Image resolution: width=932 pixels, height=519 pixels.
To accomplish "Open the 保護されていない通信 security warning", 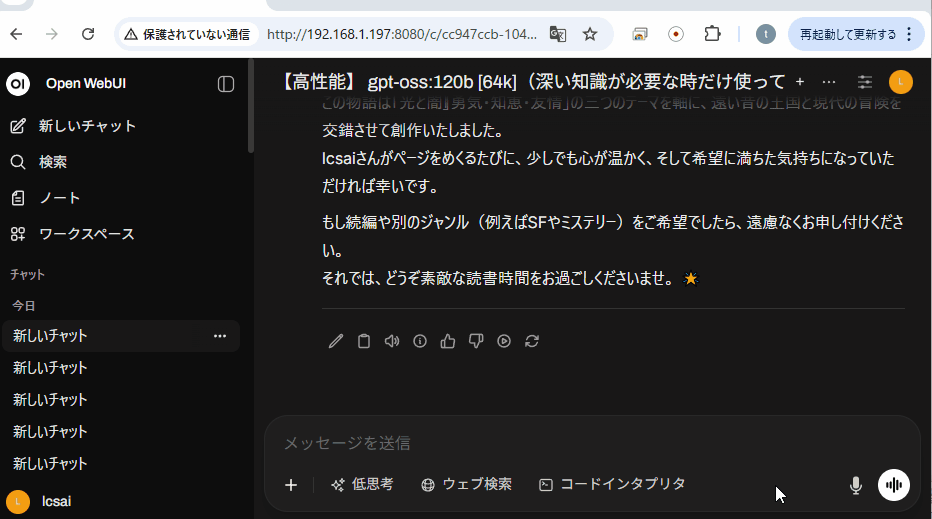I will click(187, 34).
